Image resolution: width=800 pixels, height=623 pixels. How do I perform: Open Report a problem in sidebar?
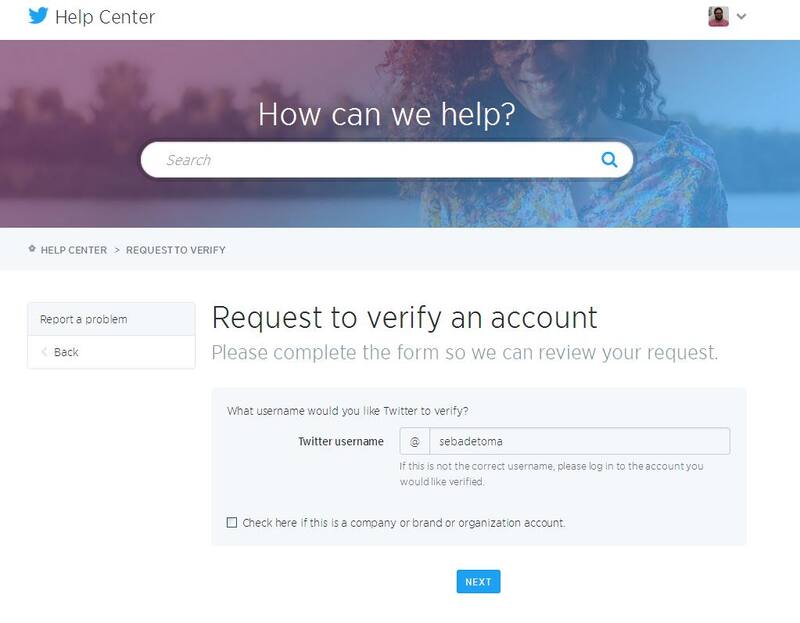click(84, 319)
